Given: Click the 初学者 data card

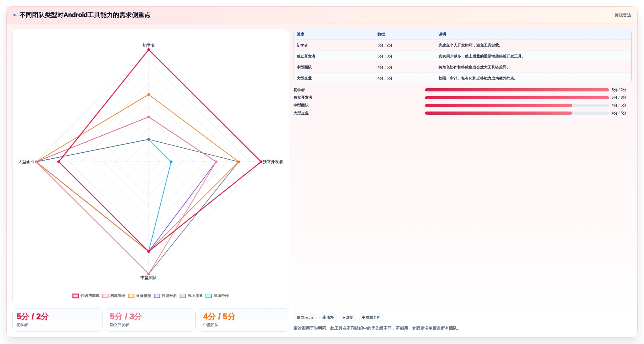Looking at the screenshot, I should [x=58, y=320].
